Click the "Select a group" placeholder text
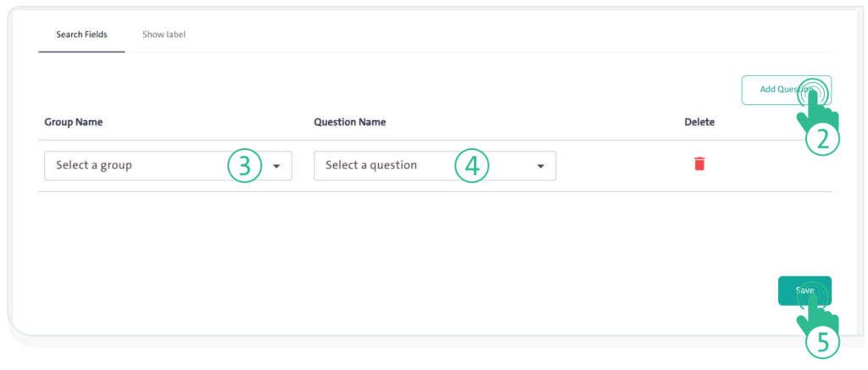The width and height of the screenshot is (868, 370). [94, 165]
